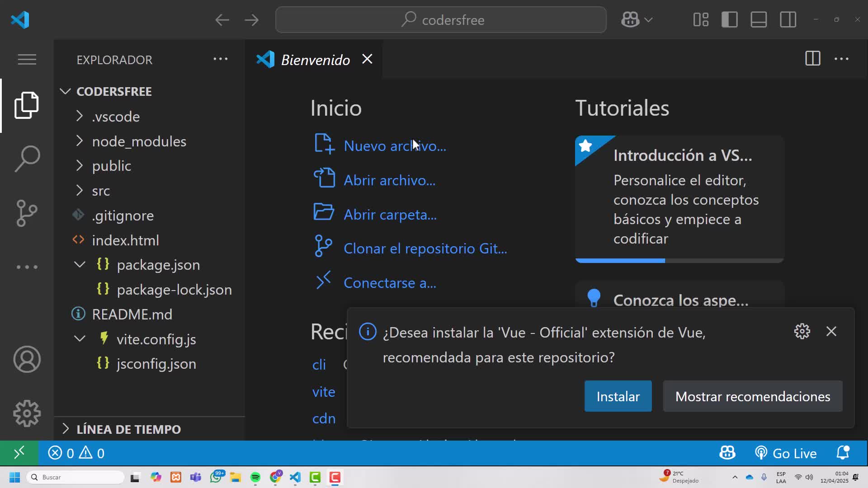Screen dimensions: 868x488
Task: Click Instalar in the Vue notification
Action: tap(618, 396)
